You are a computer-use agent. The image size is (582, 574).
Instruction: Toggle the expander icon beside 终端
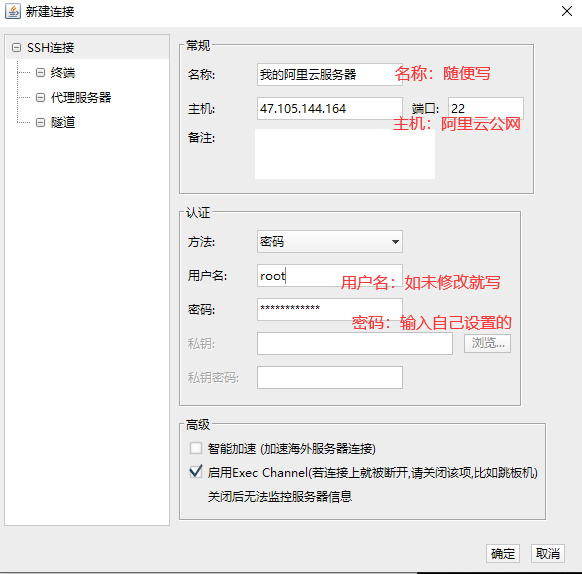point(40,72)
